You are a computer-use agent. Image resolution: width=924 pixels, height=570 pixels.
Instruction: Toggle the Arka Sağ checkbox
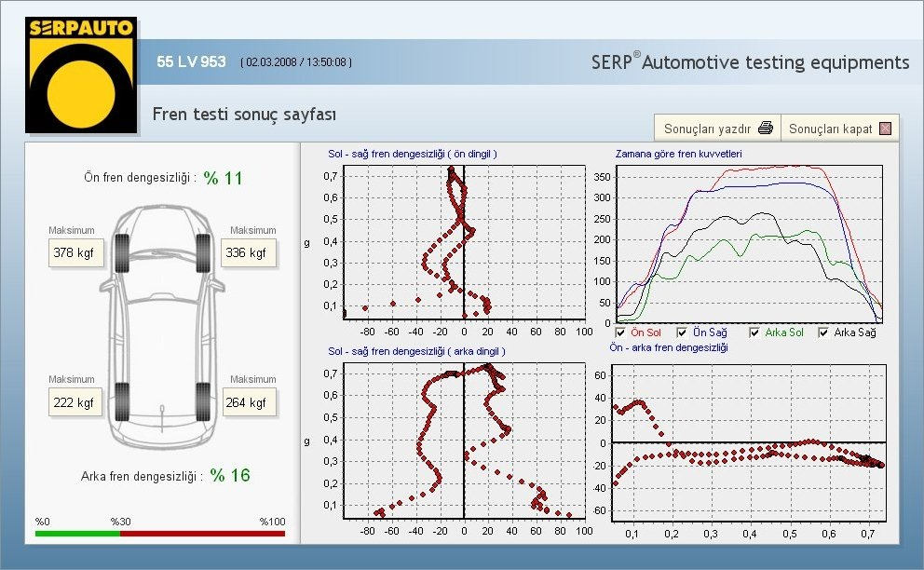click(824, 332)
